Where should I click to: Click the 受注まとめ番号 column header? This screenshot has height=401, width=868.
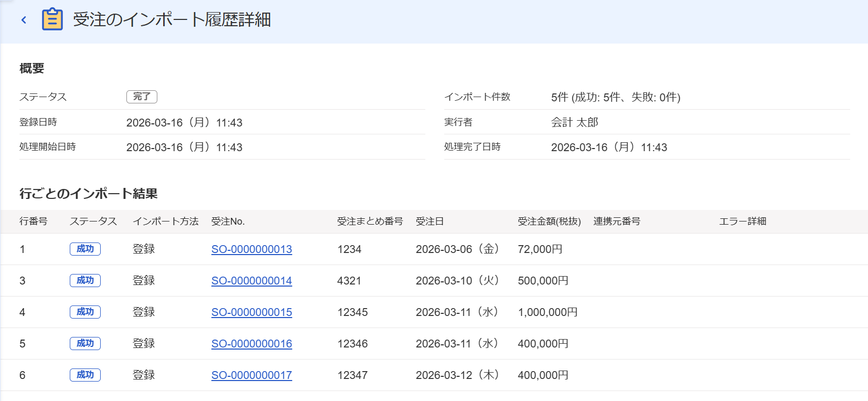[370, 221]
